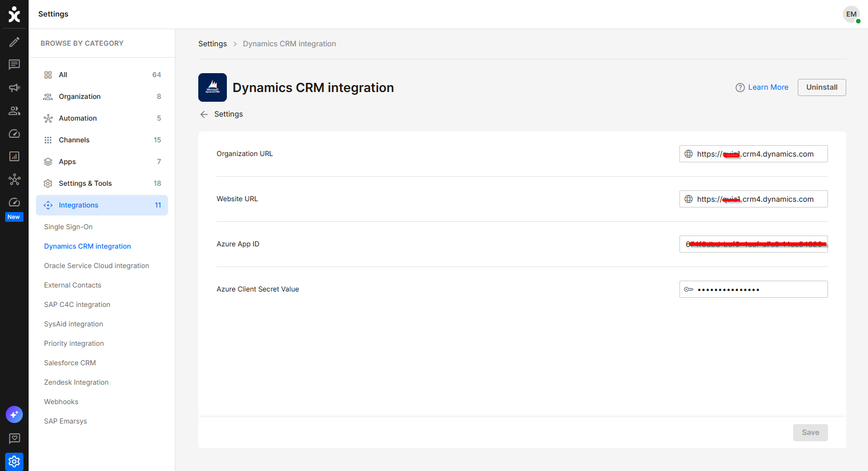Image resolution: width=868 pixels, height=471 pixels.
Task: Open Webhooks settings
Action: point(61,402)
